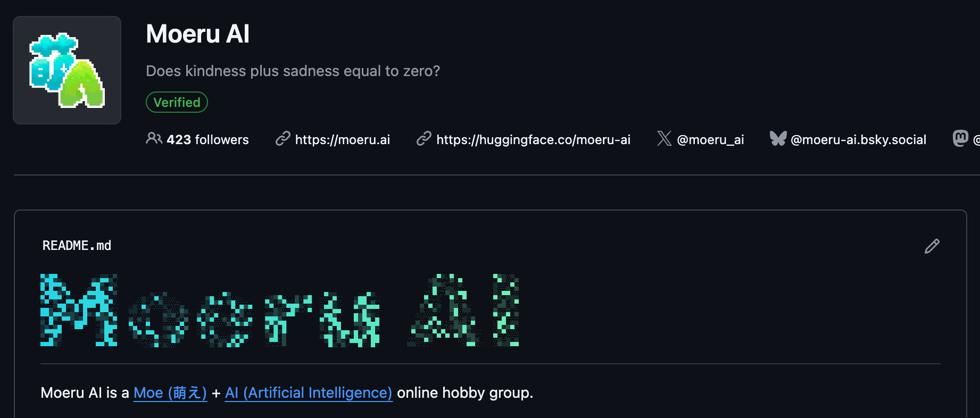Screen dimensions: 980x418
Task: Click the Moeru AI organization title
Action: 197,34
